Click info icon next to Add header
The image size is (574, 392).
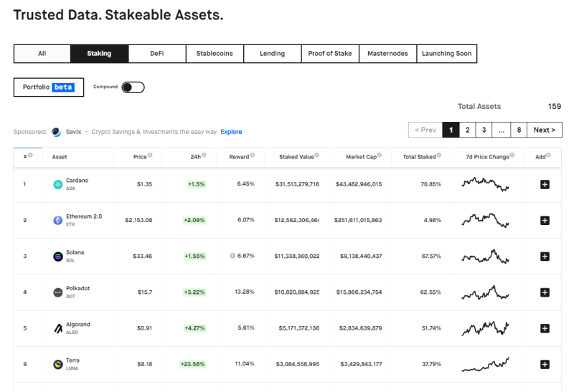[548, 155]
